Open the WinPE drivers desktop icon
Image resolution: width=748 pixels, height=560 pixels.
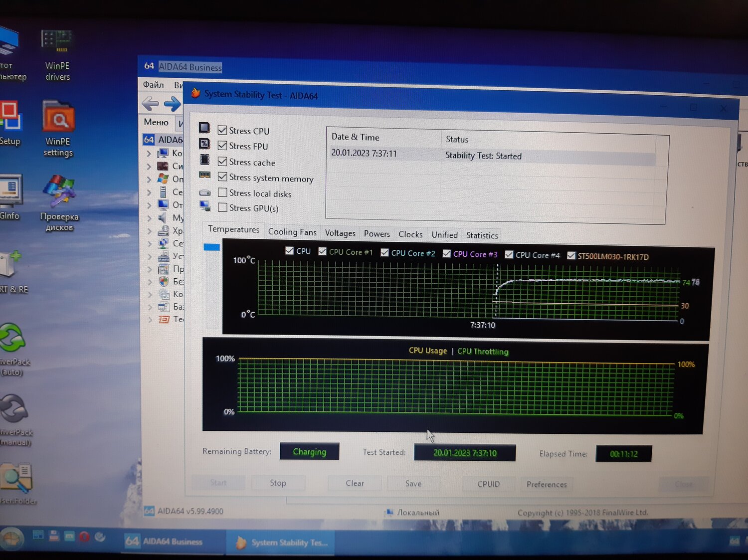(x=57, y=55)
